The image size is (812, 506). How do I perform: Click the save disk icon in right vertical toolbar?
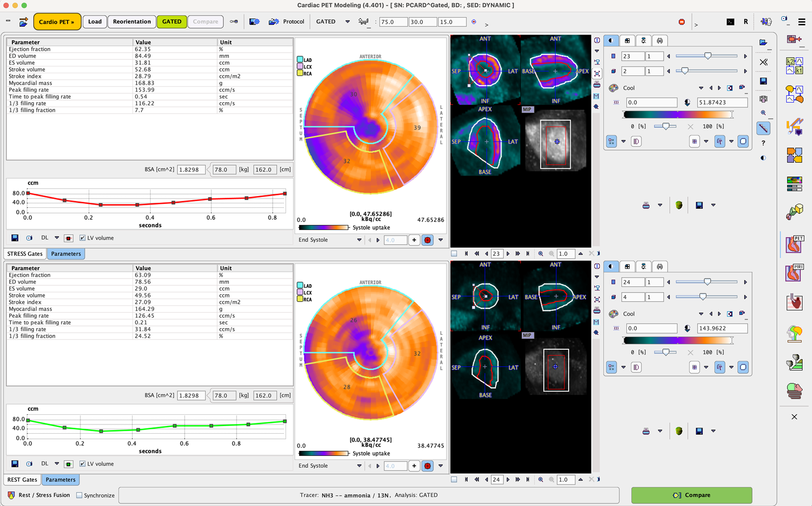point(764,81)
